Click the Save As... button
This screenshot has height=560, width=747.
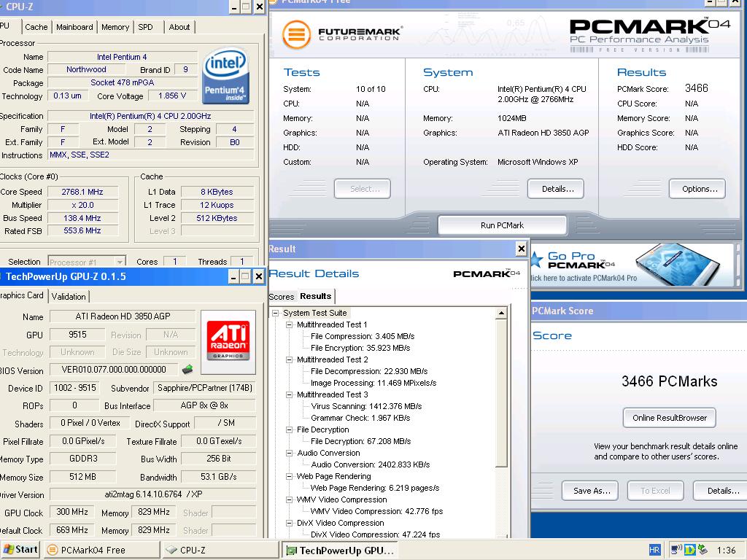pyautogui.click(x=589, y=491)
